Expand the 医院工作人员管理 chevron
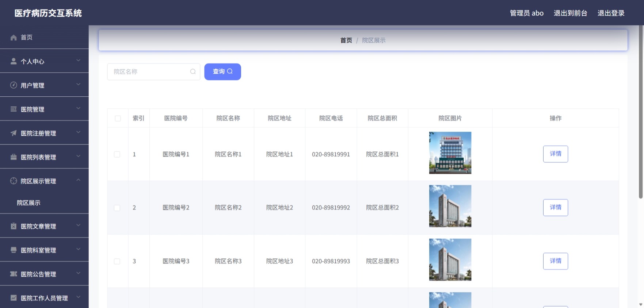 click(78, 297)
